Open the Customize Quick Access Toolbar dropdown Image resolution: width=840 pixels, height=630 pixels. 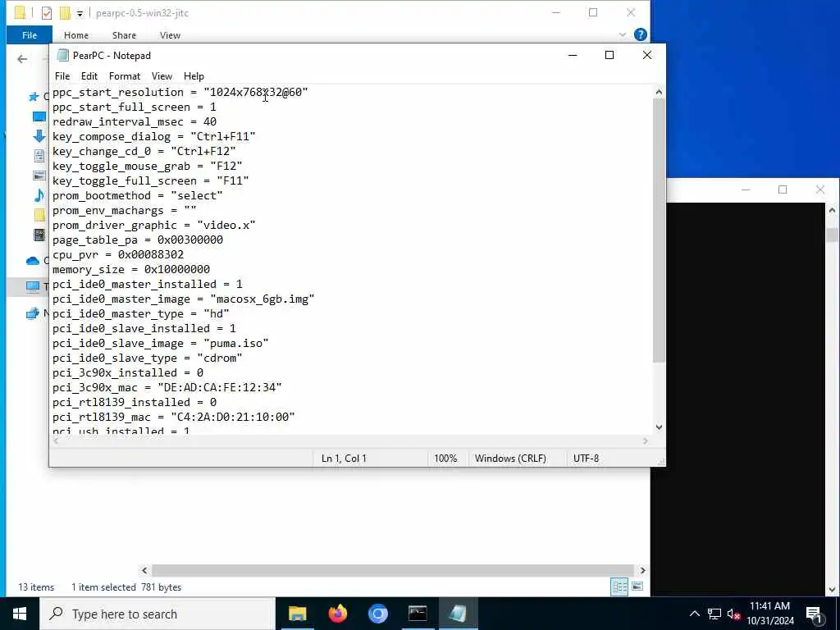pyautogui.click(x=80, y=13)
